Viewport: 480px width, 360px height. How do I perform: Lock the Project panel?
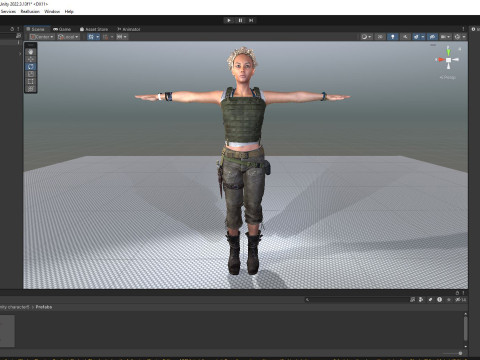(457, 293)
